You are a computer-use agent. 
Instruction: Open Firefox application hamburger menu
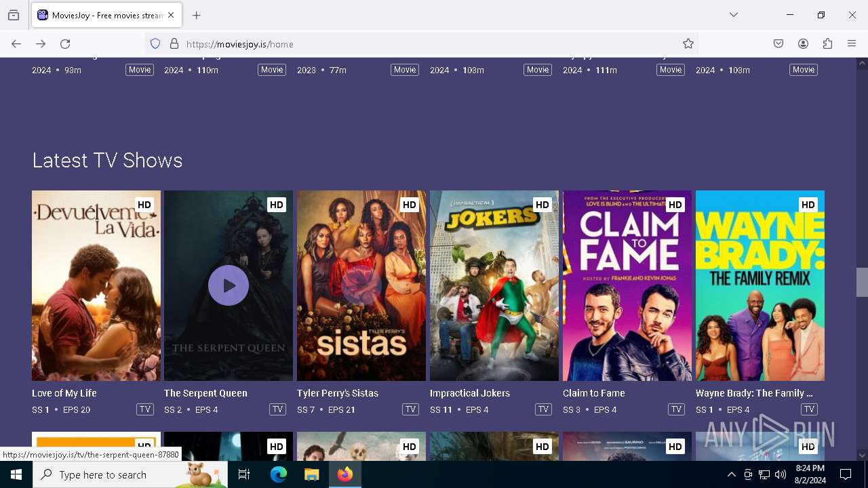[852, 44]
